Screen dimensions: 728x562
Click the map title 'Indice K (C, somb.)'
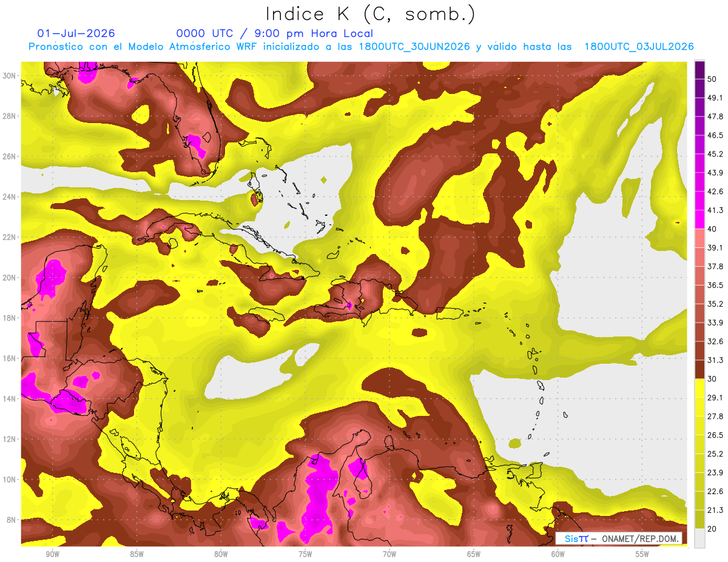[371, 14]
